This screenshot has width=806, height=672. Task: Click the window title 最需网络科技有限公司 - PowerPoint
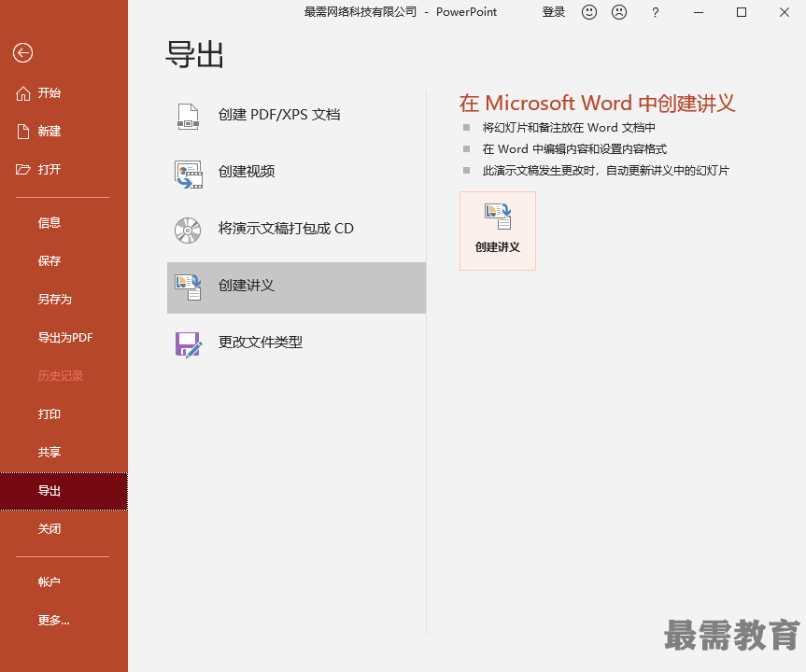point(401,12)
